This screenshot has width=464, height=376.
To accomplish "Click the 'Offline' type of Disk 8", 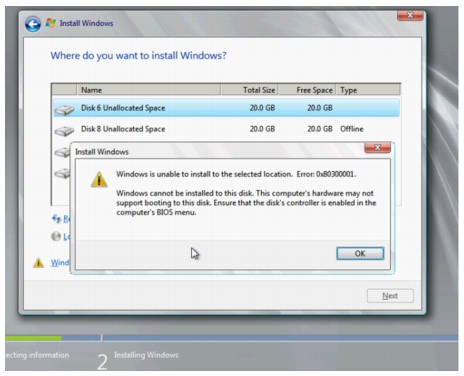I will [x=352, y=129].
